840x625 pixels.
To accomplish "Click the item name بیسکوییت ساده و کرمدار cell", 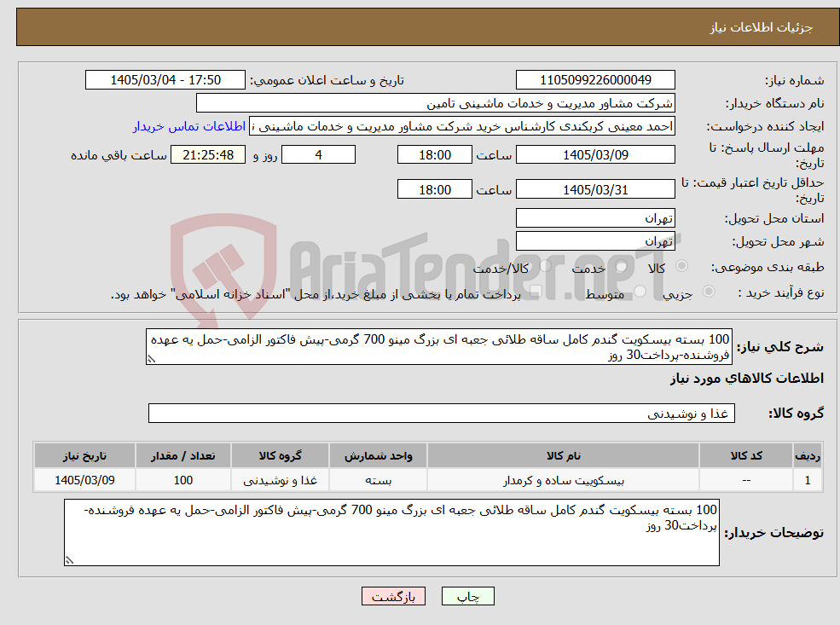I will coord(563,480).
